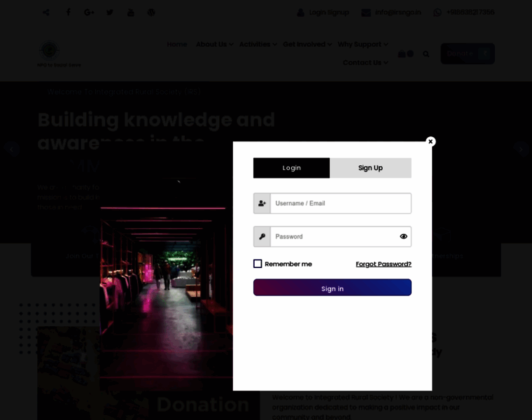
Task: Click the YouTube icon in header
Action: point(130,12)
